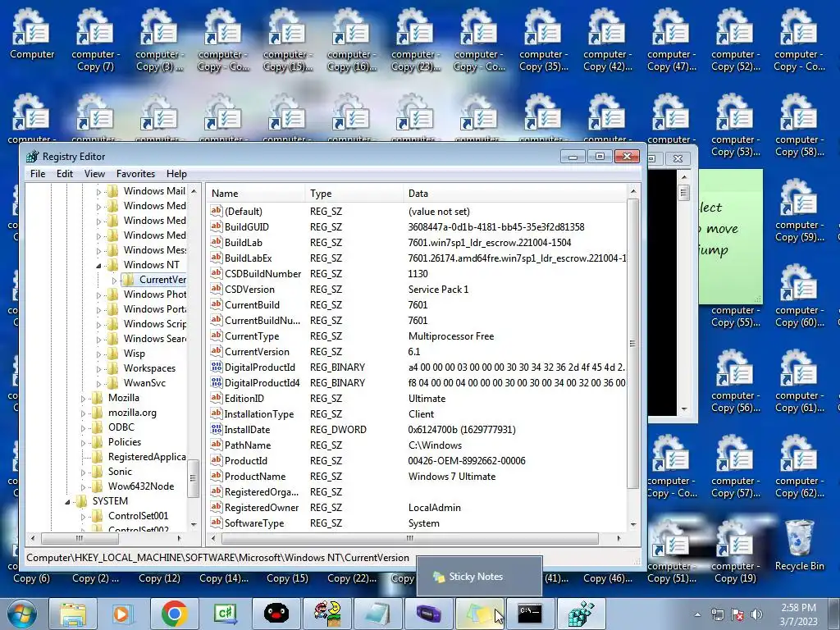Select the mozilla.org key

(132, 413)
